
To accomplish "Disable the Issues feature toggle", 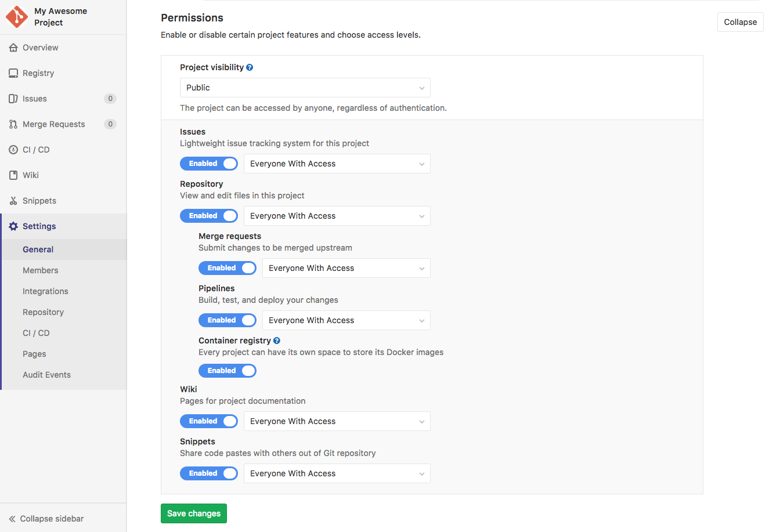I will (209, 164).
